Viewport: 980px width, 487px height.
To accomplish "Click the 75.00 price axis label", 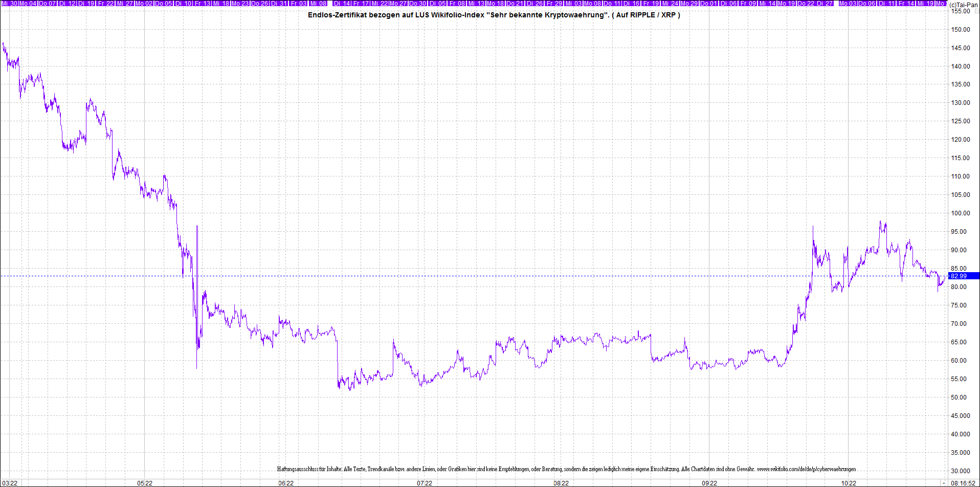I will coord(959,305).
